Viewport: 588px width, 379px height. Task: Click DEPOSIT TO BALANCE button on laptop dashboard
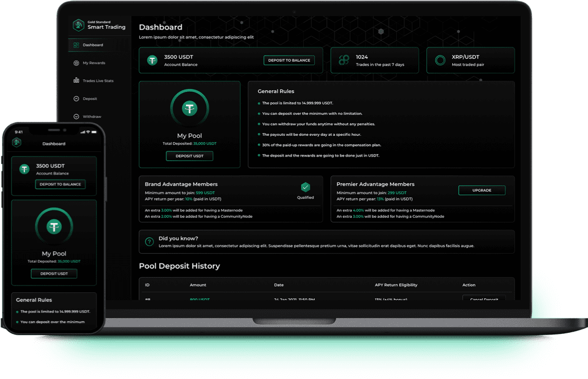click(289, 61)
